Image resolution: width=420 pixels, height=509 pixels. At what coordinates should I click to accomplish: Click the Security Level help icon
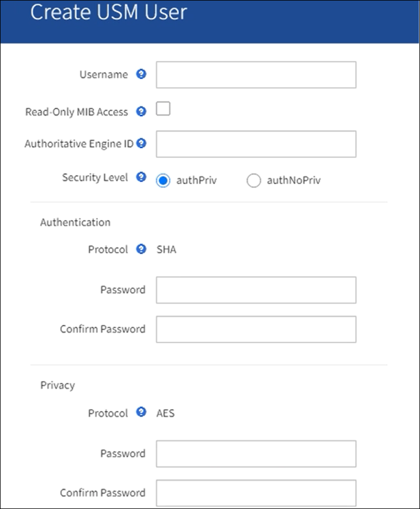(x=141, y=177)
